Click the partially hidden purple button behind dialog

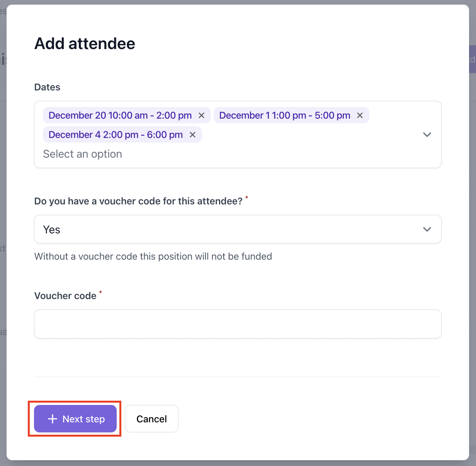click(x=472, y=60)
